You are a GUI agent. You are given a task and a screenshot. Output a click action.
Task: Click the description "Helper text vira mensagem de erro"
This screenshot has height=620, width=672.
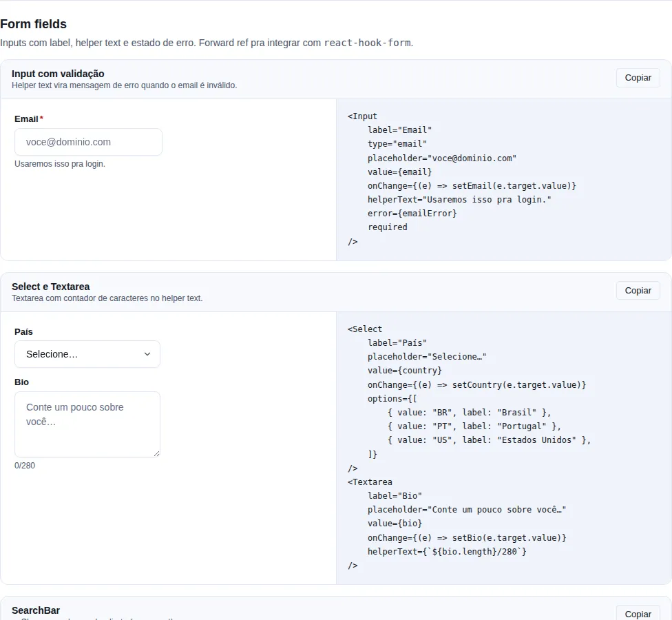(125, 85)
